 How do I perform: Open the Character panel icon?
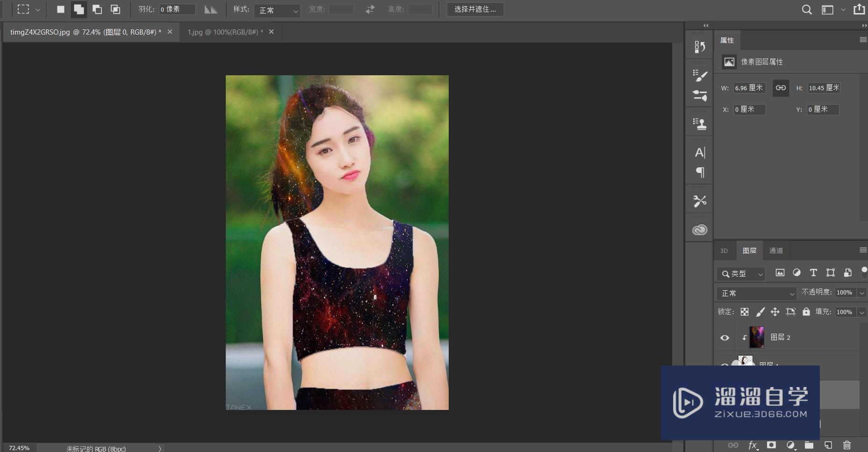pos(699,152)
